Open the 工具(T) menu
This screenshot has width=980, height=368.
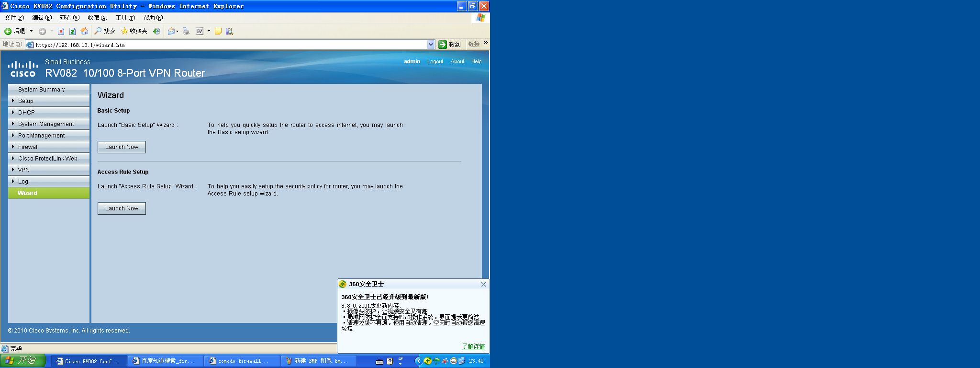[125, 18]
